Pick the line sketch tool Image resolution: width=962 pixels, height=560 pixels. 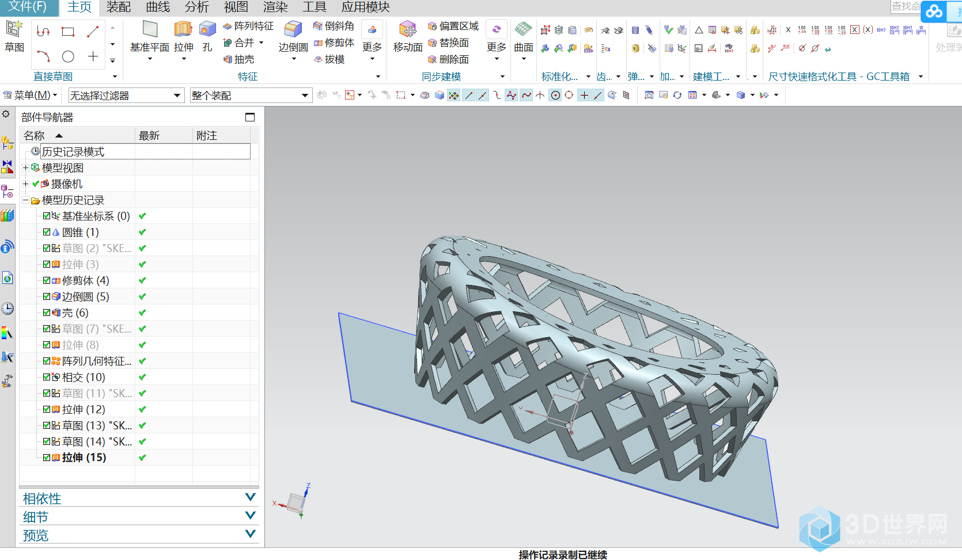[93, 32]
